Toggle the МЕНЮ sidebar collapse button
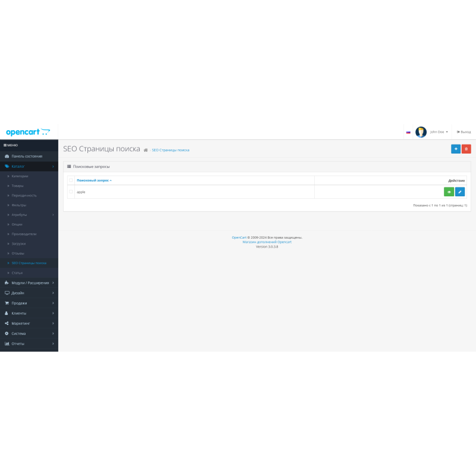Image resolution: width=476 pixels, height=476 pixels. click(x=11, y=145)
